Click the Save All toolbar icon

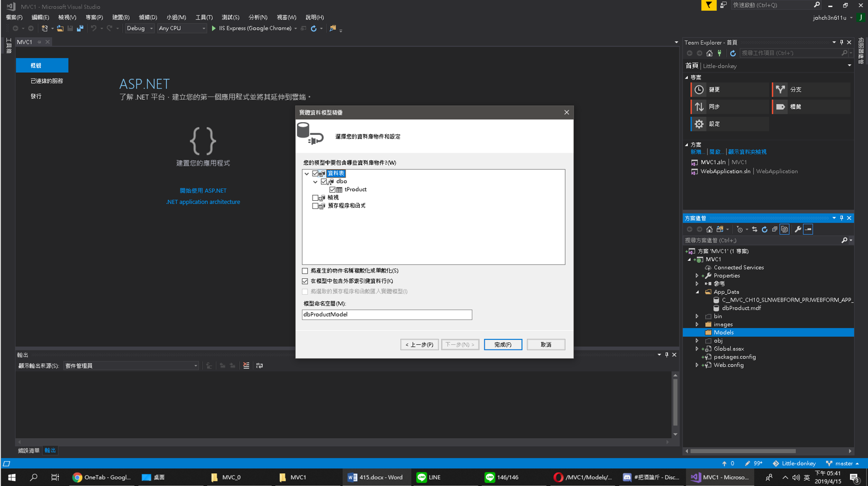[x=80, y=28]
